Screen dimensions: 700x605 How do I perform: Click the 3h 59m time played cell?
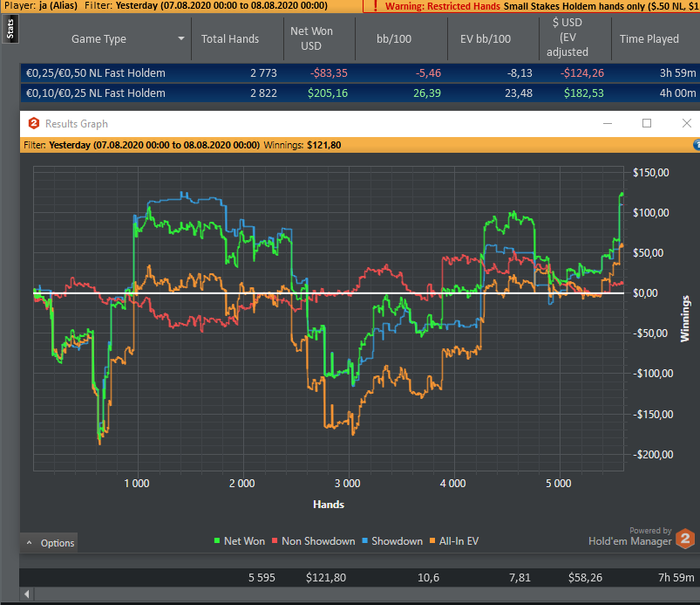tap(678, 73)
